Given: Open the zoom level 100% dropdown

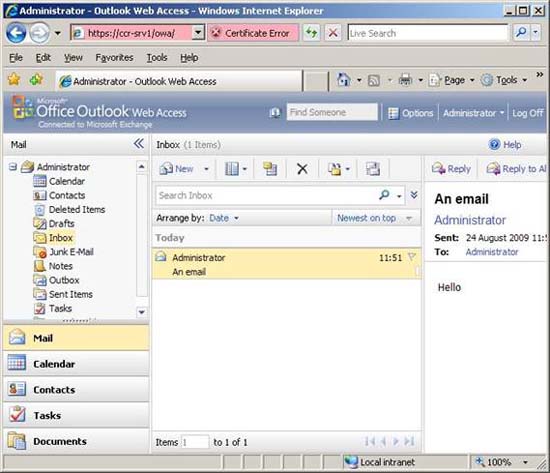Looking at the screenshot, I should pyautogui.click(x=525, y=462).
